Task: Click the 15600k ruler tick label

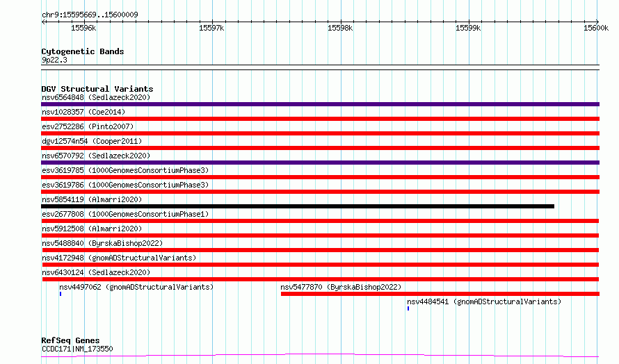Action: (x=596, y=28)
